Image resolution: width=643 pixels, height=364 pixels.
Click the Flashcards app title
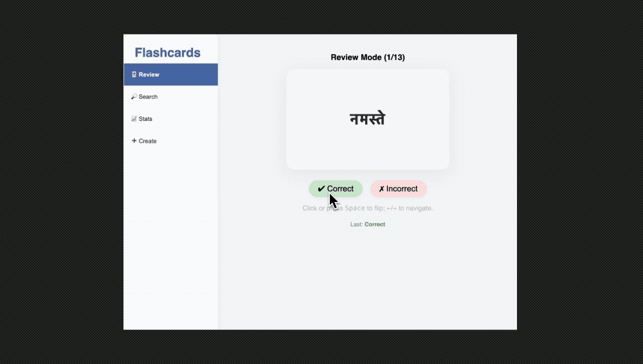pyautogui.click(x=167, y=53)
